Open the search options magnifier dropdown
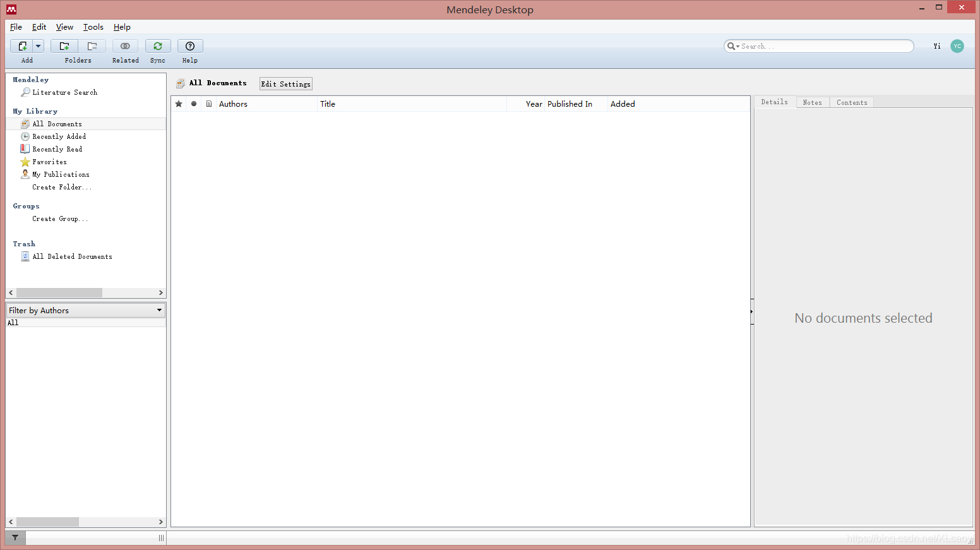 point(733,46)
